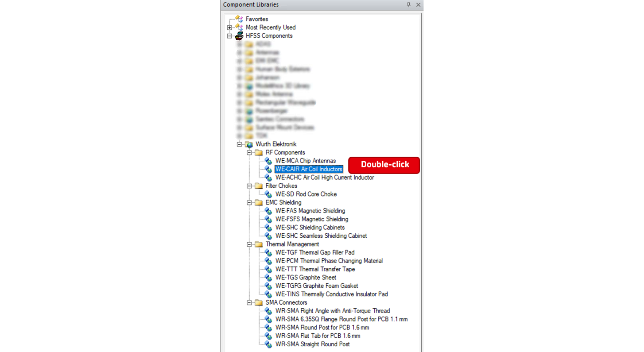The height and width of the screenshot is (352, 644).
Task: Click the WE-MCA Chip Antennas component icon
Action: pos(268,161)
